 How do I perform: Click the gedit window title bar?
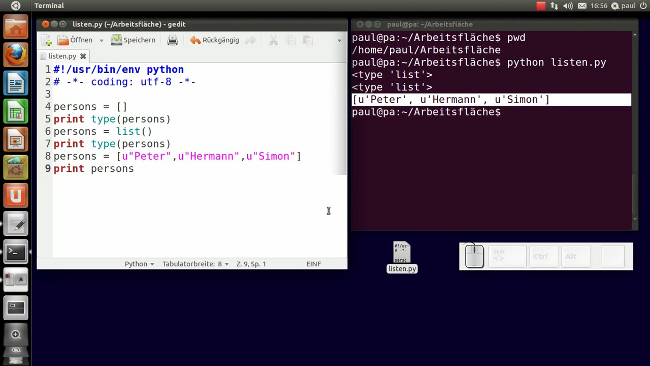[x=192, y=24]
